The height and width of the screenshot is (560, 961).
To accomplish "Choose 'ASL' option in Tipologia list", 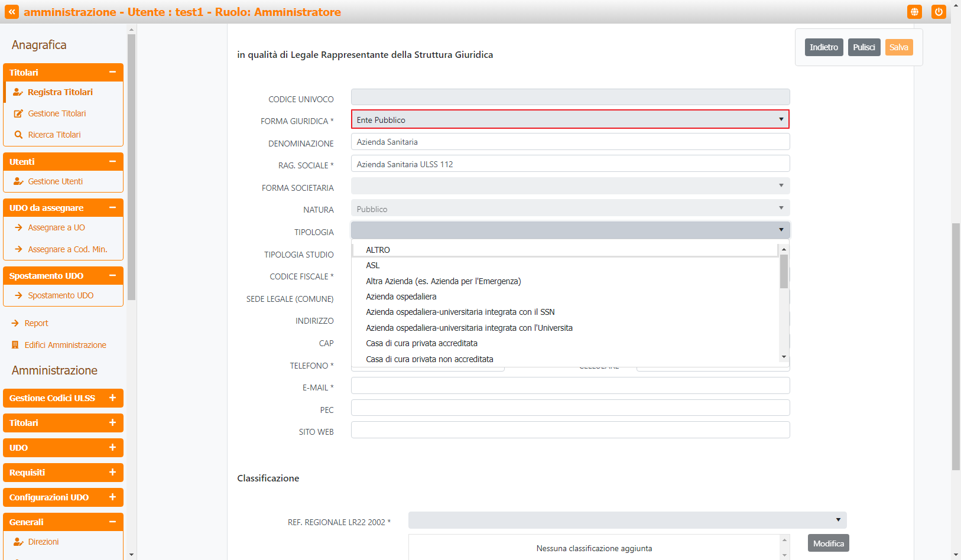I will coord(373,265).
